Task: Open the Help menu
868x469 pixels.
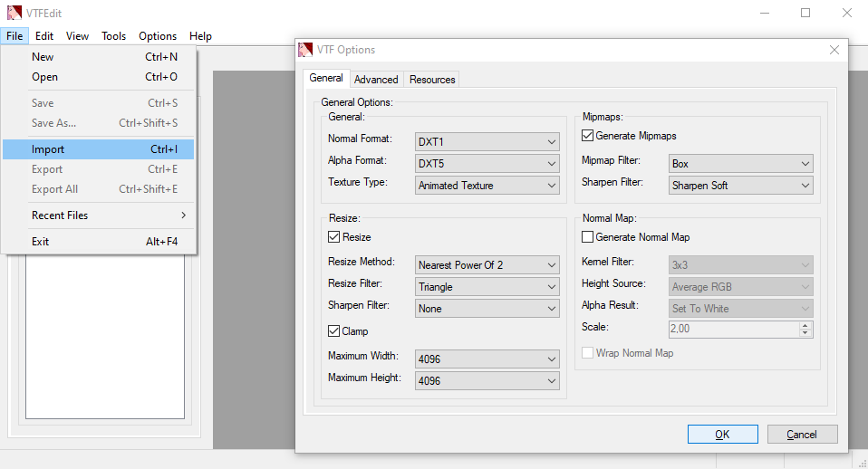Action: pos(200,36)
